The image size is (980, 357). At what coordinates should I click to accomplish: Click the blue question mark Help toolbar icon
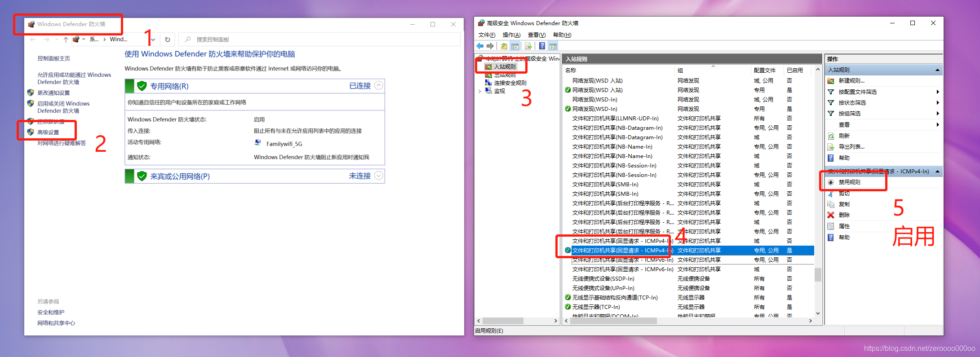(542, 46)
